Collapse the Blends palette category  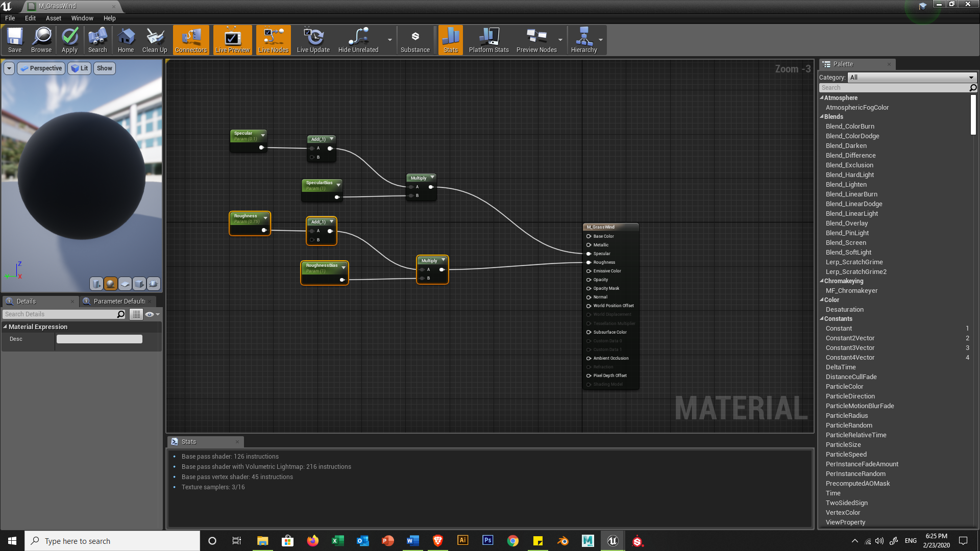pos(822,117)
